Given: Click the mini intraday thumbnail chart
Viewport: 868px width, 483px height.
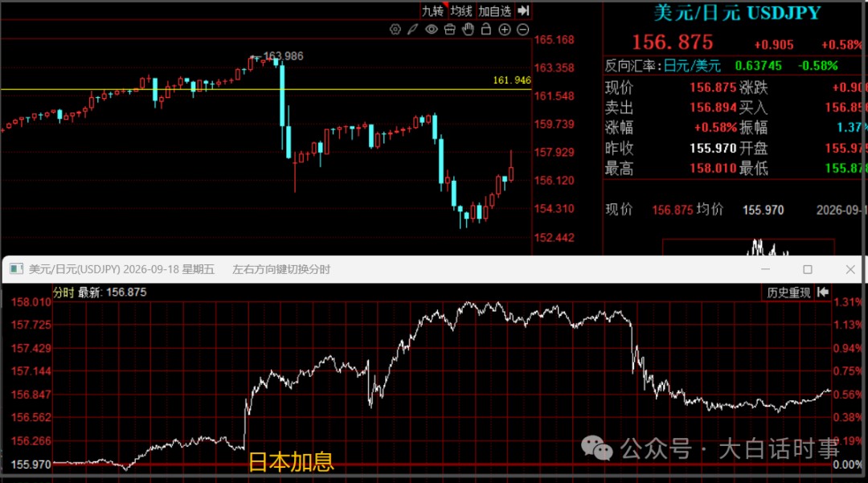Looking at the screenshot, I should click(748, 248).
